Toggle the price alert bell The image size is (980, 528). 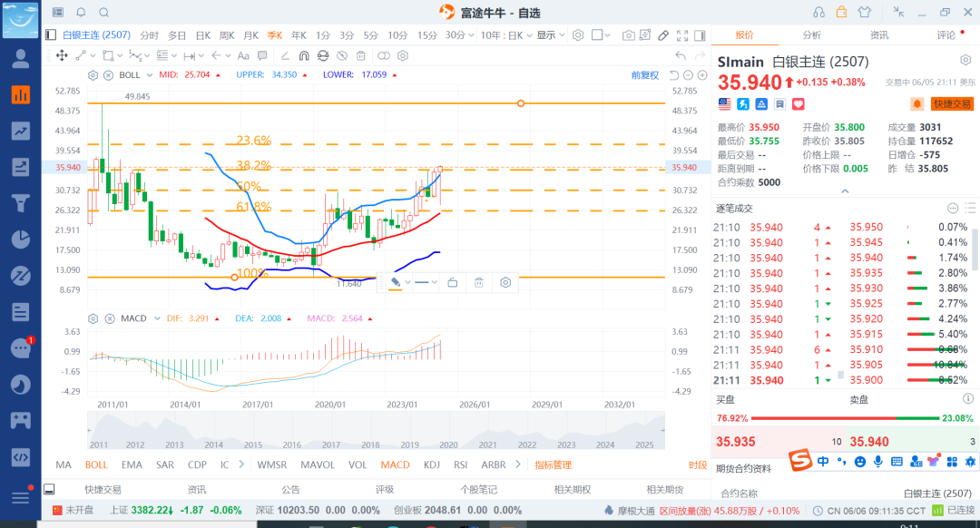click(916, 103)
